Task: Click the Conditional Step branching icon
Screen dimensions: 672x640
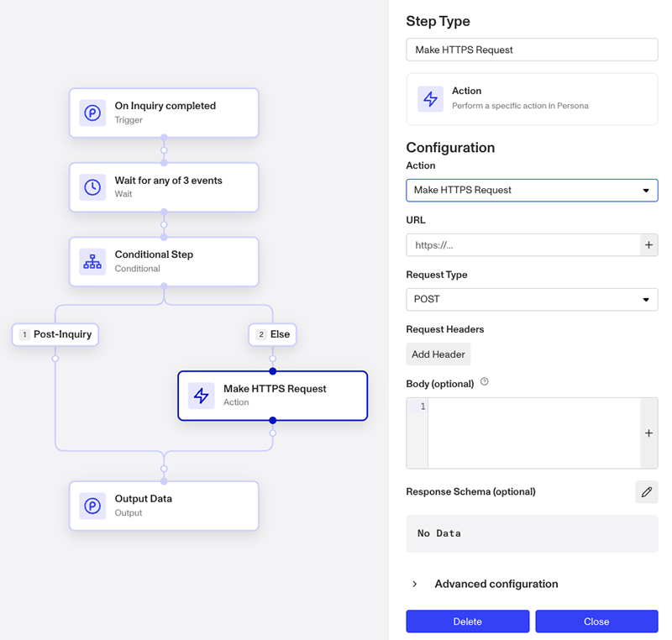Action: point(92,261)
